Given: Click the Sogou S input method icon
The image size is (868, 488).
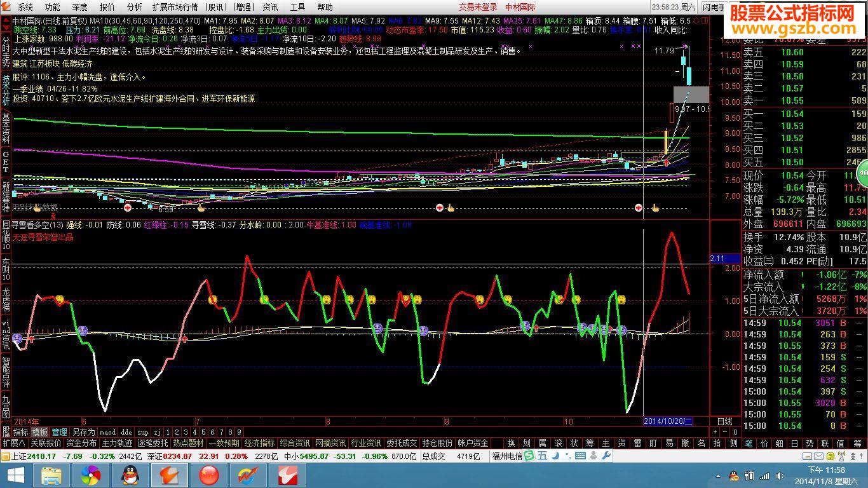Looking at the screenshot, I should click(529, 456).
